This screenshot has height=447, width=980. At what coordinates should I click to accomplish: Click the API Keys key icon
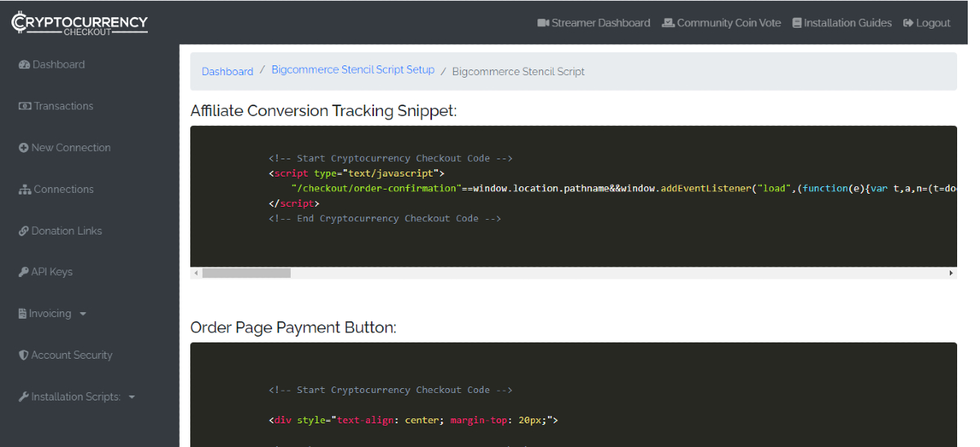[x=24, y=272]
